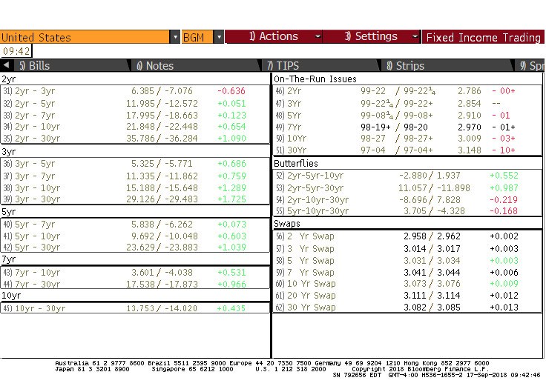
Task: Click the 3.148 yield for 30Yr
Action: 469,150
